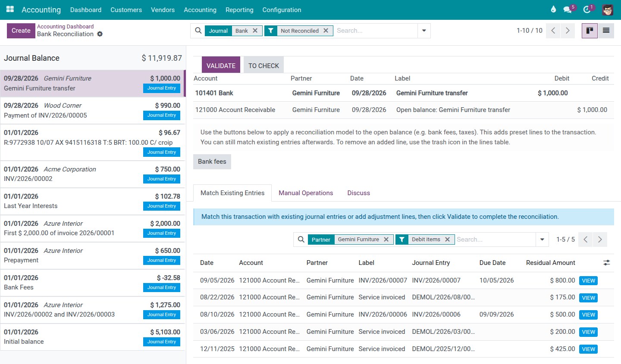The width and height of the screenshot is (621, 364).
Task: Select the Azure Interior Prepayment statement line
Action: [x=93, y=255]
